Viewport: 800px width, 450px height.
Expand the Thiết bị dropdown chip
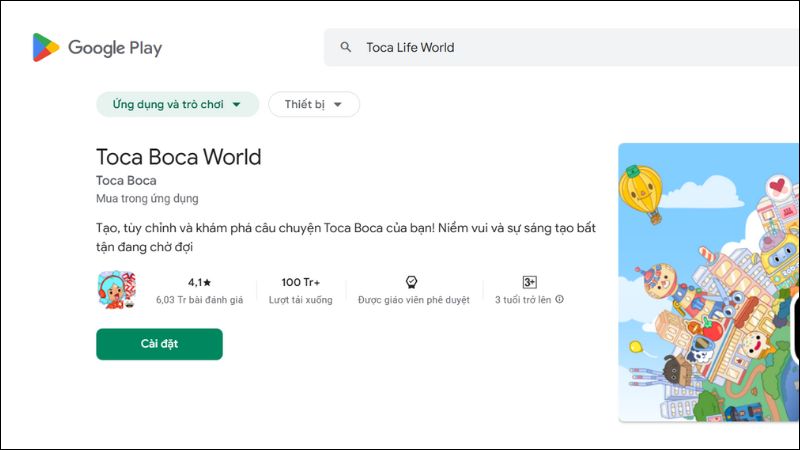[x=313, y=104]
